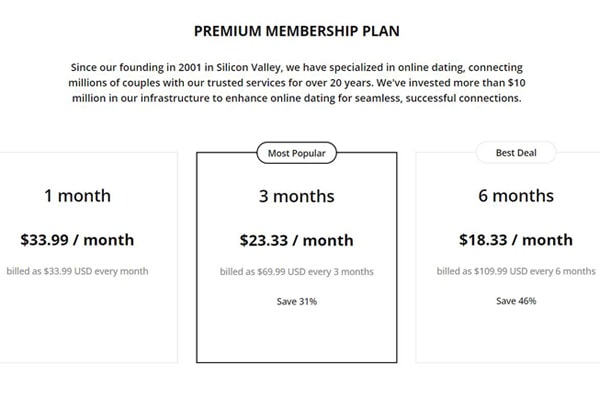Click the Best Deal badge
Viewport: 600px width, 400px height.
[x=516, y=153]
